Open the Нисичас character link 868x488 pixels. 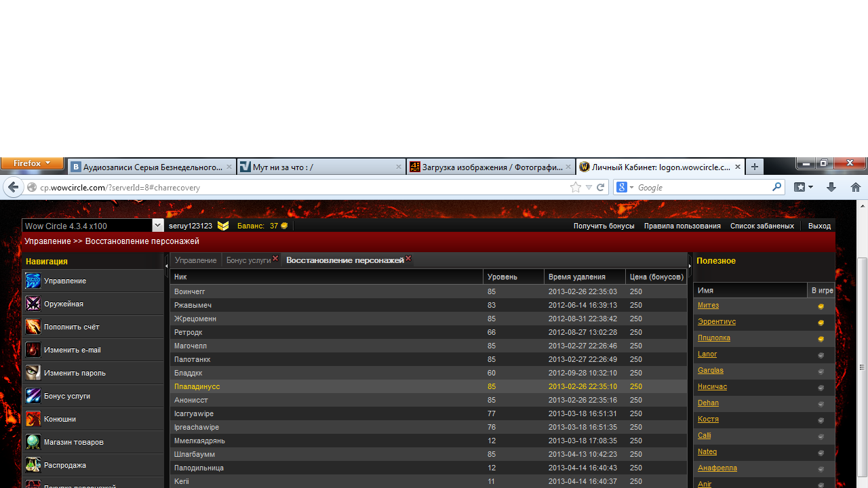(x=712, y=386)
